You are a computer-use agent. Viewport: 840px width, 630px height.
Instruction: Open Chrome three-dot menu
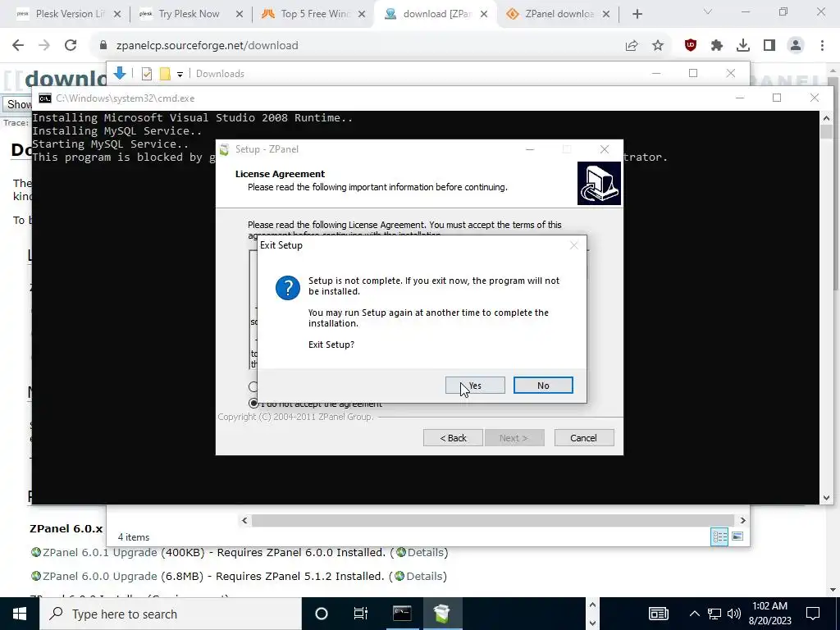822,46
